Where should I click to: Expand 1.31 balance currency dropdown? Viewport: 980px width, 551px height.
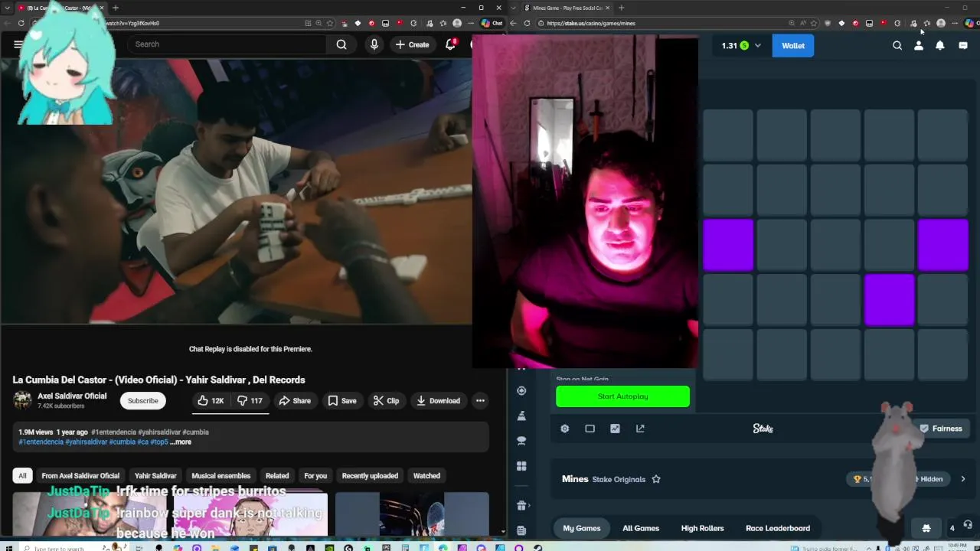pos(758,46)
